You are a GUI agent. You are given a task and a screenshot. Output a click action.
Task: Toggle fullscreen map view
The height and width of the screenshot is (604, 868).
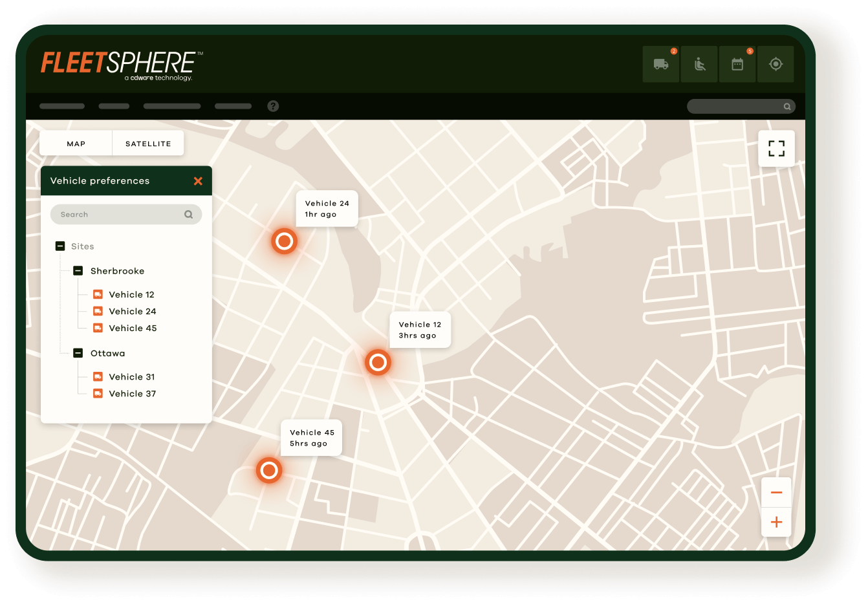click(x=776, y=148)
